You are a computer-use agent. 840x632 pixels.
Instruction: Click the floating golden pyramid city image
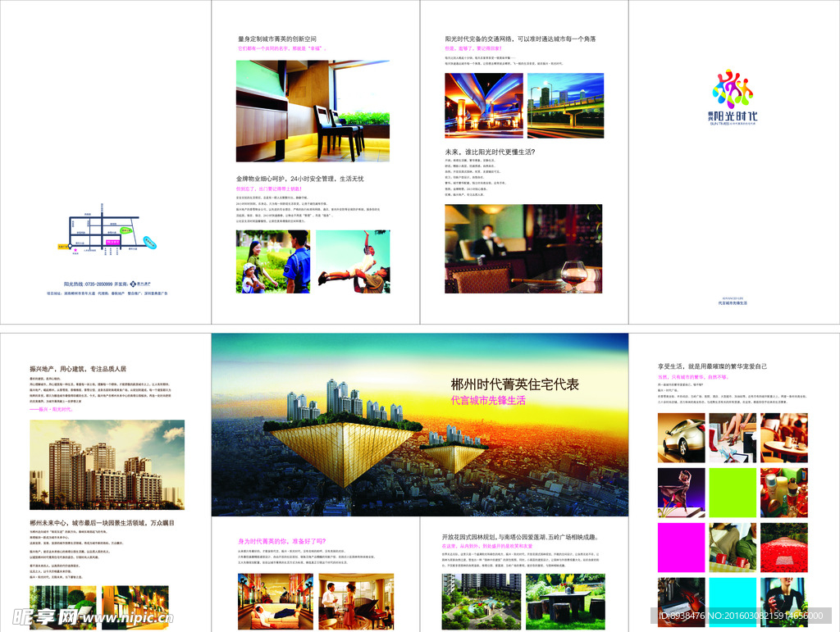(x=420, y=425)
